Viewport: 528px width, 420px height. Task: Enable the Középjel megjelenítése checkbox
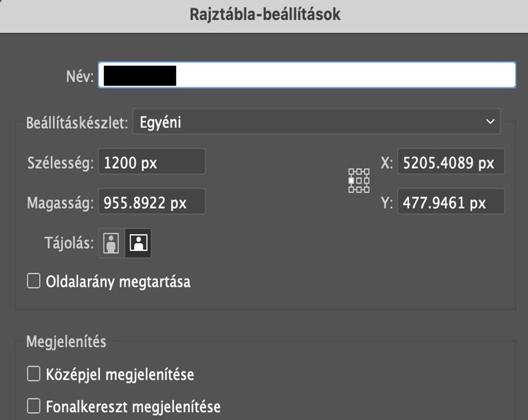click(x=33, y=373)
